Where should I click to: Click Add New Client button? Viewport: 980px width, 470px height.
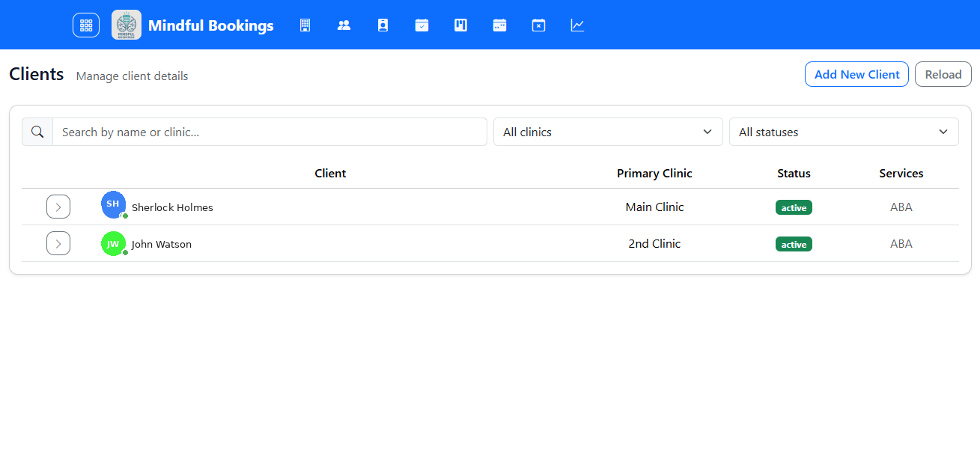[856, 74]
